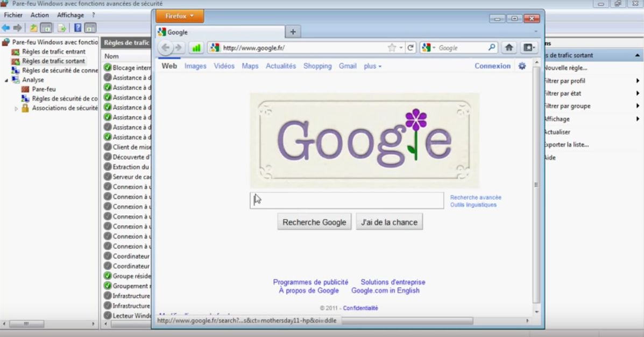This screenshot has height=337, width=644.
Task: Open the Filtrer par groupe submenu
Action: point(592,106)
